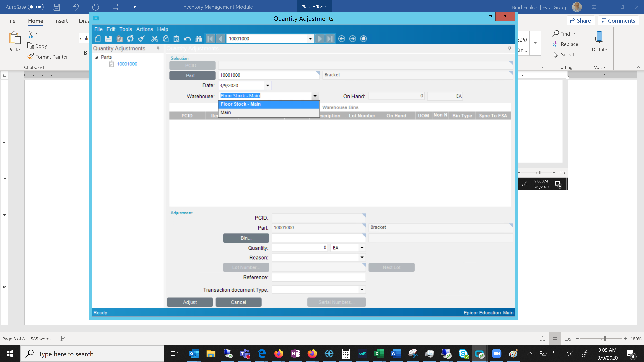The width and height of the screenshot is (644, 362).
Task: Click the Cut scissors icon in Epicor toolbar
Action: tap(154, 39)
